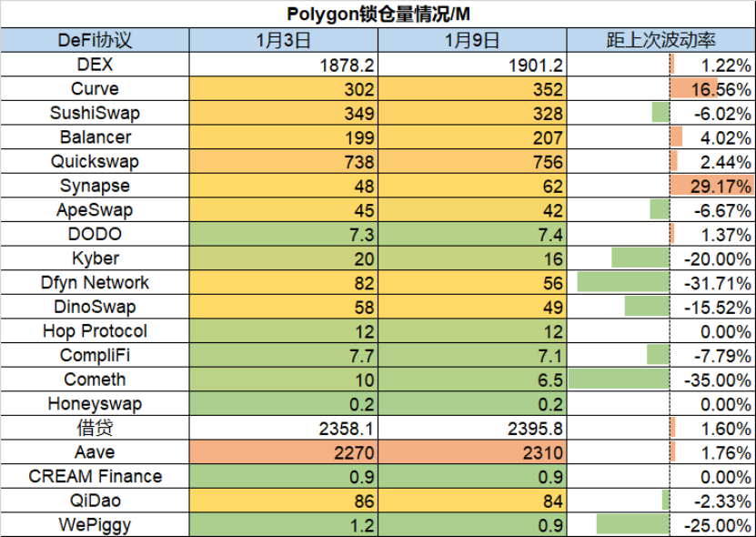Screen dimensions: 756x537
Task: Click the DeFi协议 column header
Action: [x=95, y=40]
